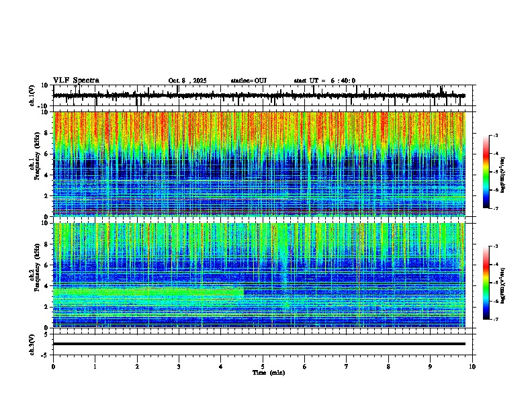Screen dimensions: 532x411
Task: Click time axis tick label "10" at right end
Action: 472,367
